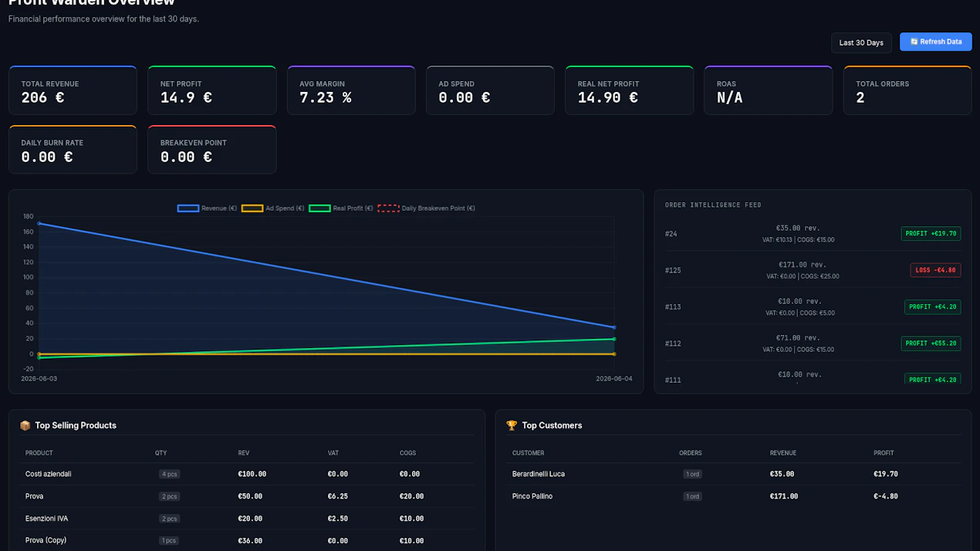Click the trophy icon beside Top Customers
The width and height of the screenshot is (980, 551).
click(512, 425)
